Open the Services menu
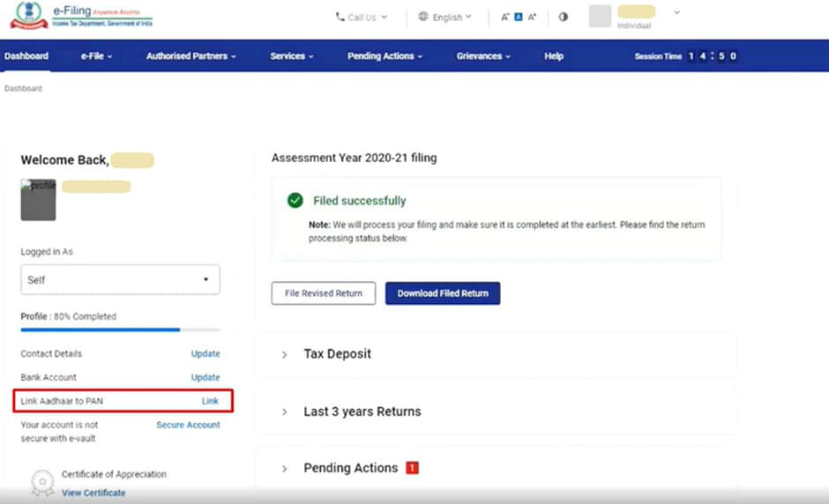The height and width of the screenshot is (504, 829). 292,56
